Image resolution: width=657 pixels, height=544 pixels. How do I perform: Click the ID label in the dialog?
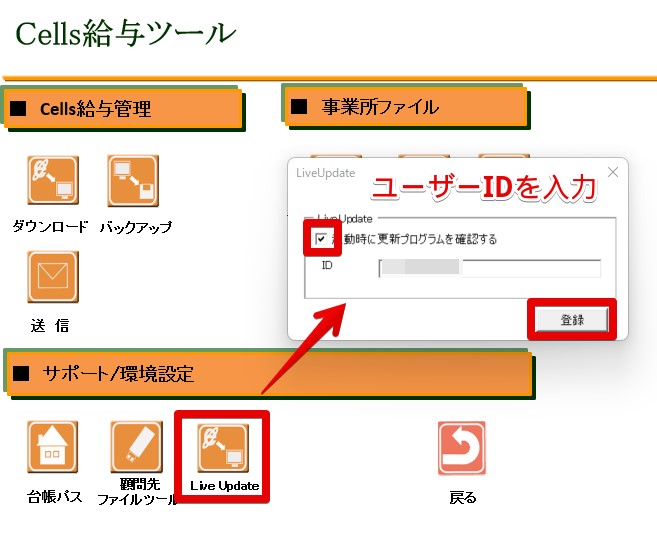point(327,267)
